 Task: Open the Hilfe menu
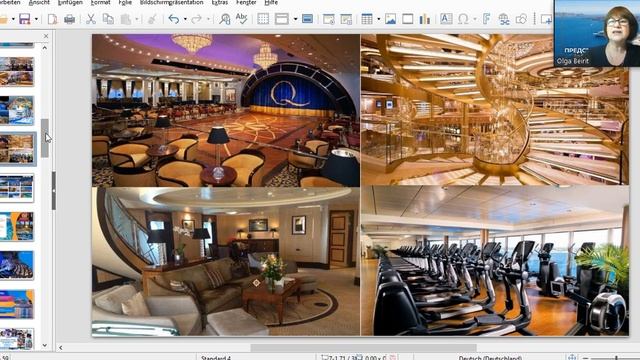pyautogui.click(x=271, y=2)
